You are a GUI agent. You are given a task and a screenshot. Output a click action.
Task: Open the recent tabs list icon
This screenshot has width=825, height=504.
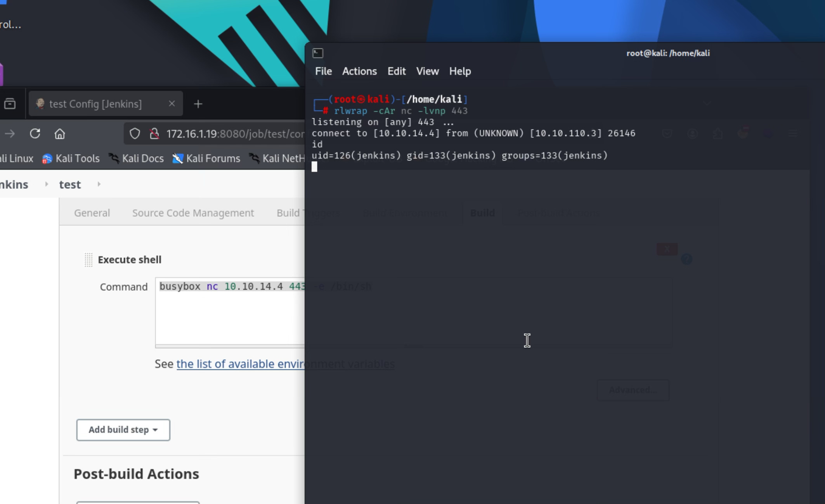tap(10, 104)
